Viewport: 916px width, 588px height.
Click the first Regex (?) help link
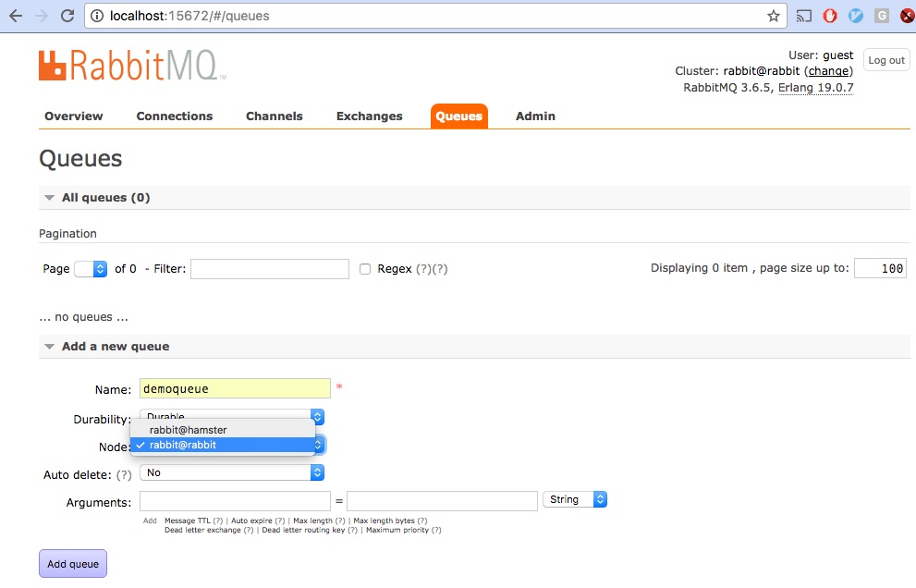coord(423,269)
